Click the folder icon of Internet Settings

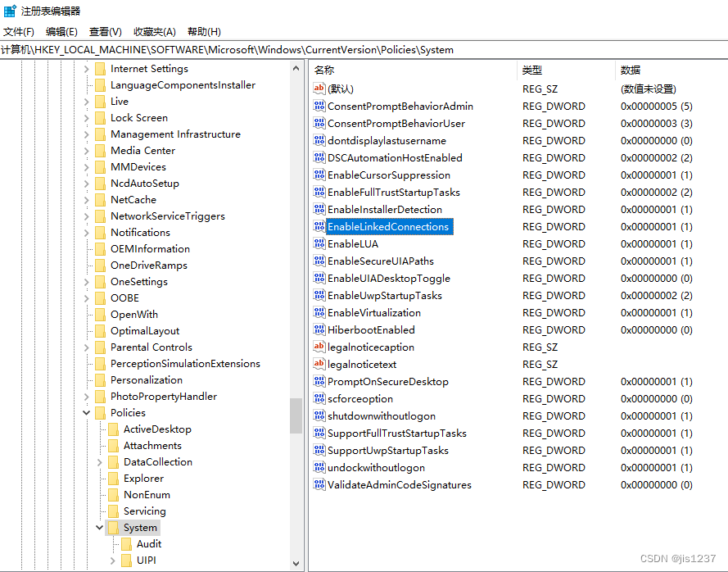click(100, 69)
